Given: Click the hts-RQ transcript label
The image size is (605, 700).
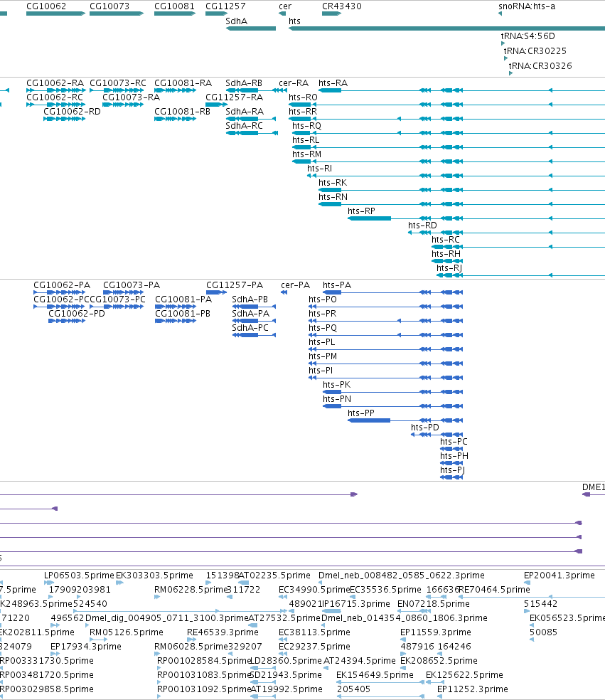Looking at the screenshot, I should (x=306, y=126).
